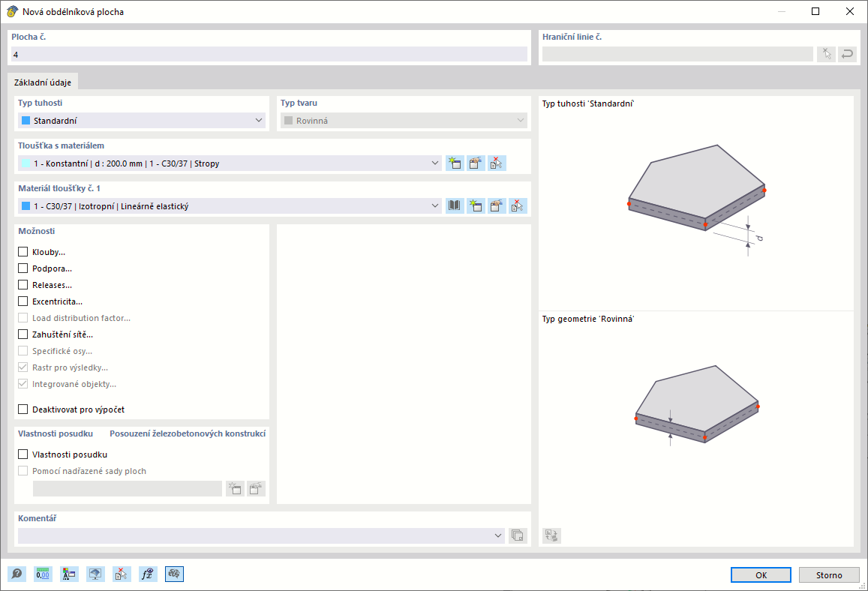The image size is (868, 591).
Task: Tick the Excentricita... checkbox
Action: (x=23, y=301)
